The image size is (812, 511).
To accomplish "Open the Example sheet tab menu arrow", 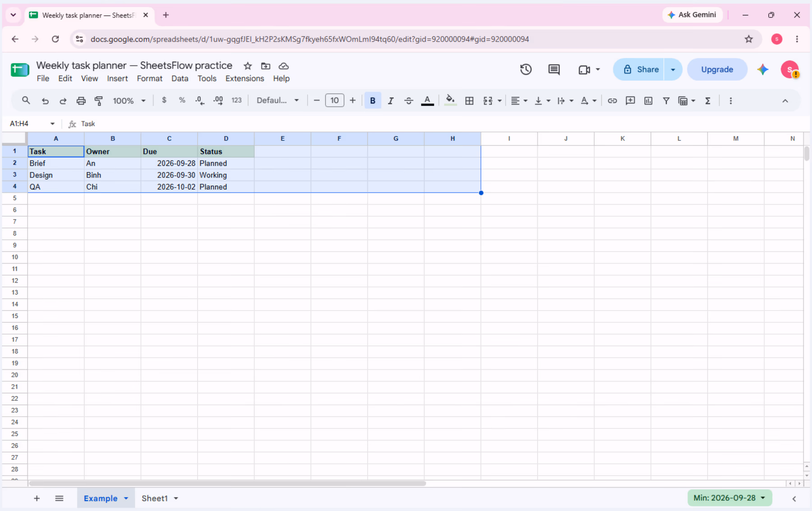I will pos(126,498).
